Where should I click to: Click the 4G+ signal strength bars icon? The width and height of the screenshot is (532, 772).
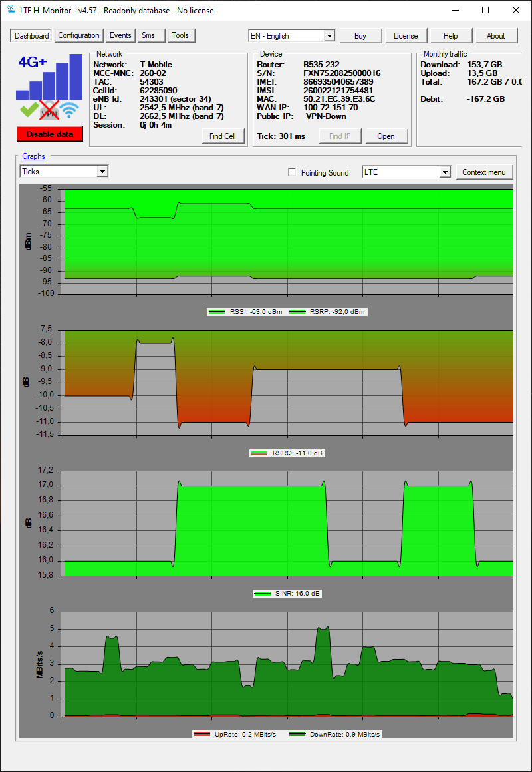49,77
